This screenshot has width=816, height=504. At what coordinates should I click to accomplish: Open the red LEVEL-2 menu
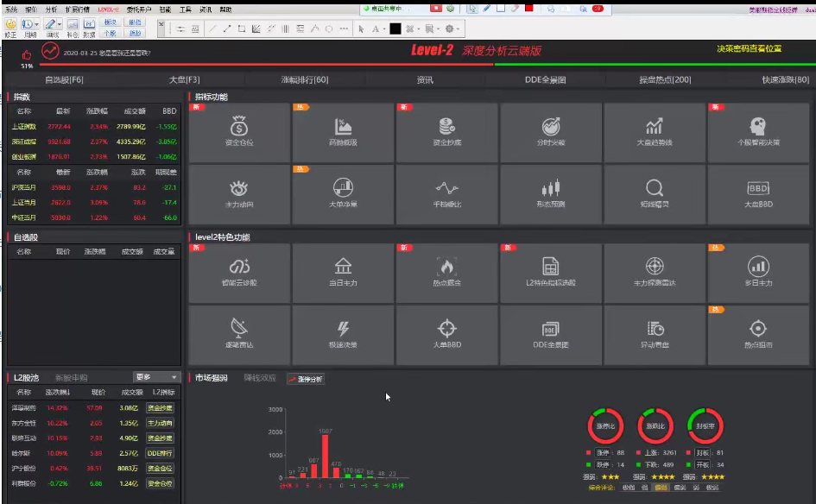108,9
